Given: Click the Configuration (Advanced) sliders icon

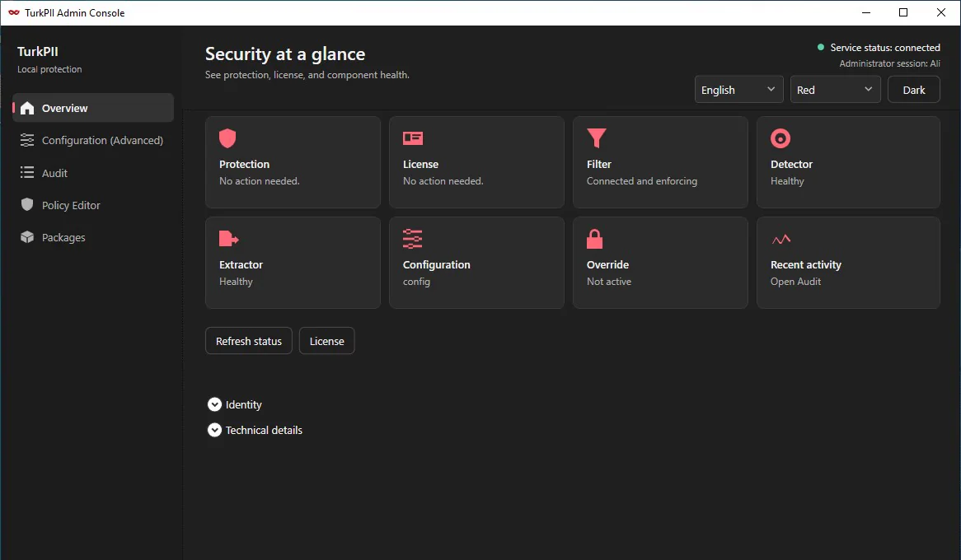Looking at the screenshot, I should tap(27, 140).
